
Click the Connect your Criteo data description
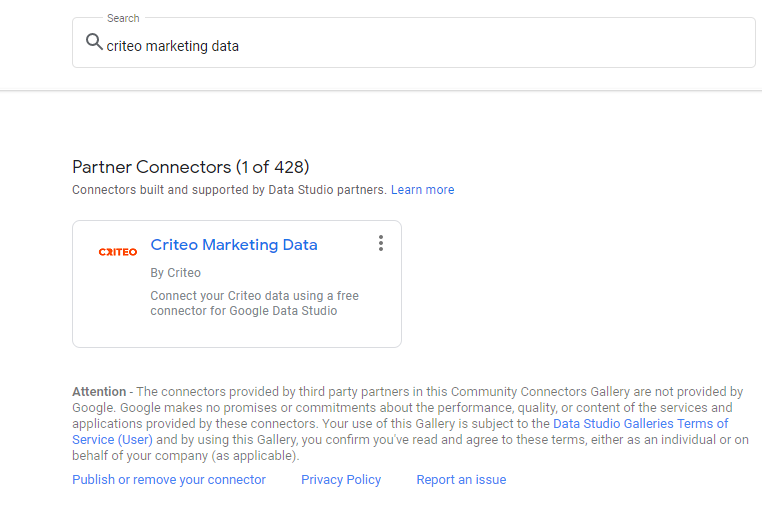[x=254, y=303]
